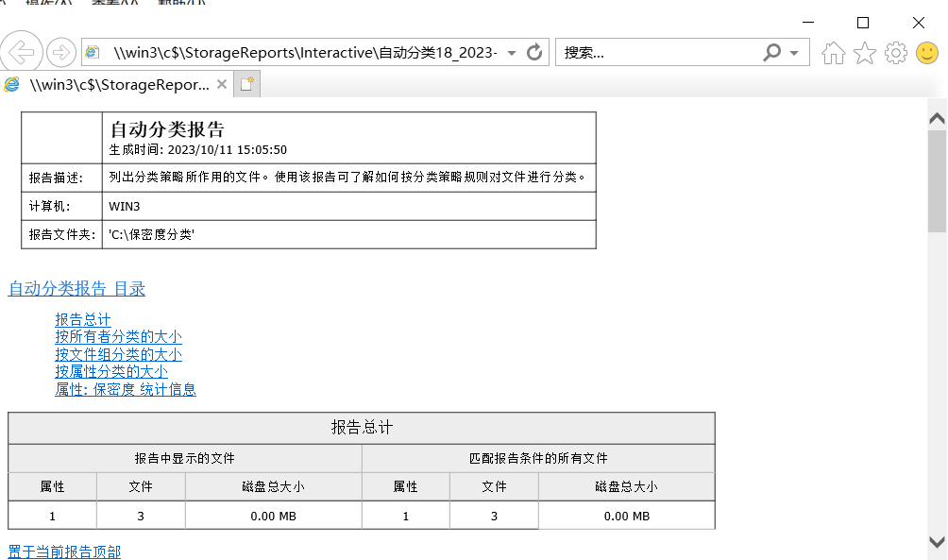948x560 pixels.
Task: Open the 属性: 保密度 统计信息 link
Action: click(126, 389)
